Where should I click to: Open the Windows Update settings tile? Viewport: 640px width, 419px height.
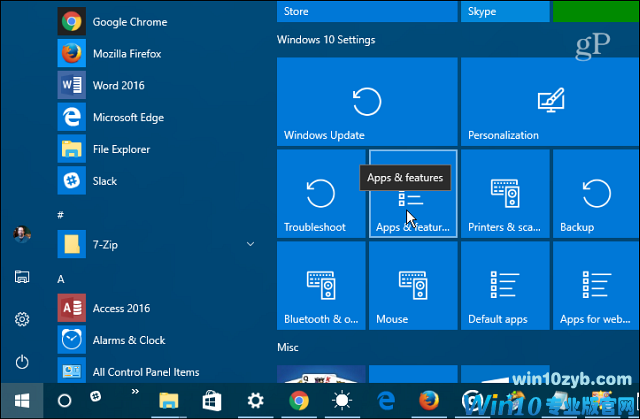(x=366, y=101)
